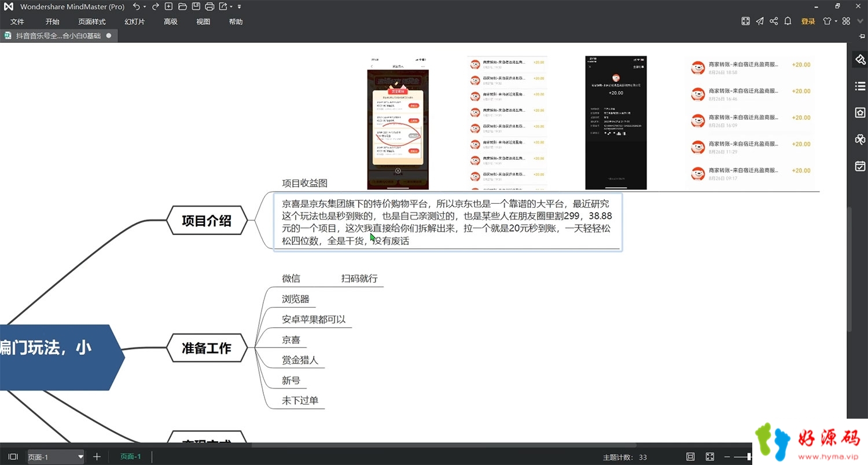Select the 未下过单 subtopic

coord(300,401)
